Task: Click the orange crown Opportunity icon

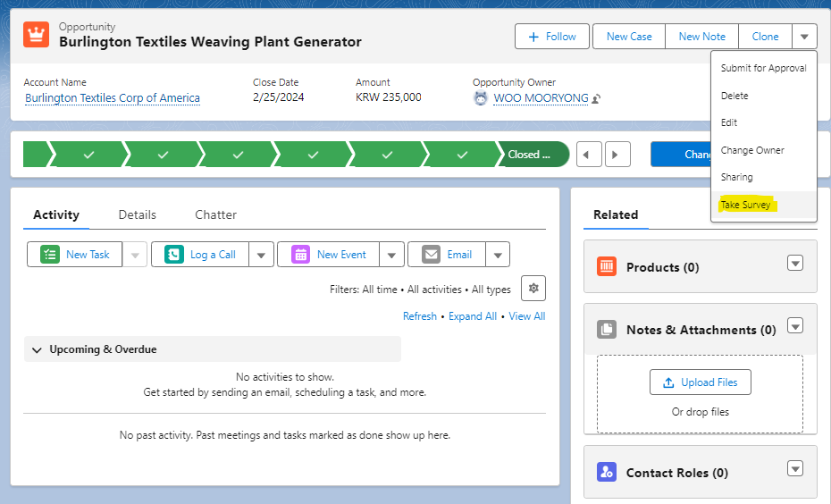Action: [36, 35]
